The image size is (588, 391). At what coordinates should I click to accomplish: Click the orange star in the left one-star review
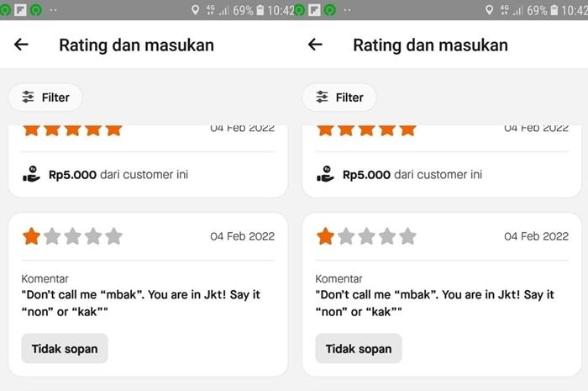[32, 236]
